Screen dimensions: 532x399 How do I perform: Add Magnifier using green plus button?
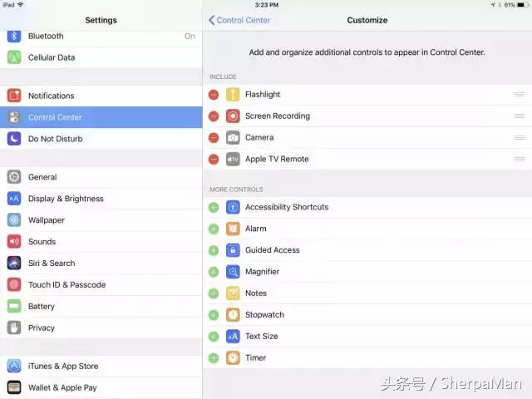(214, 272)
